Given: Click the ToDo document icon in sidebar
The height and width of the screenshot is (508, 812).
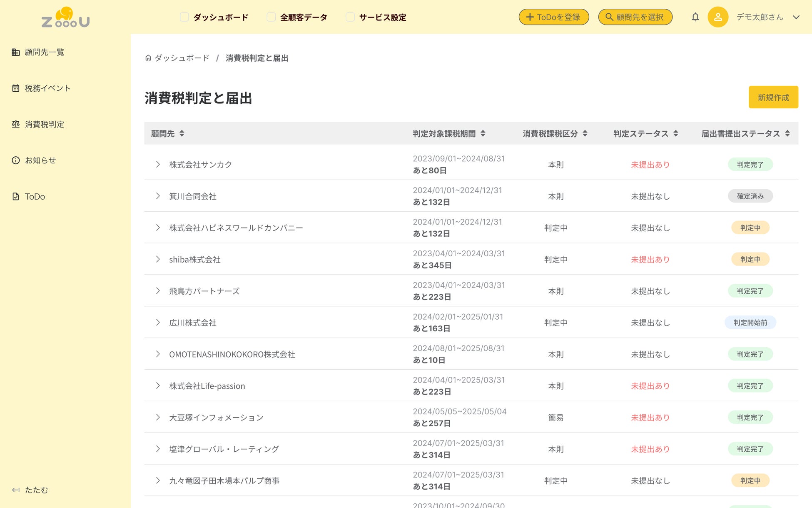Looking at the screenshot, I should pos(16,197).
